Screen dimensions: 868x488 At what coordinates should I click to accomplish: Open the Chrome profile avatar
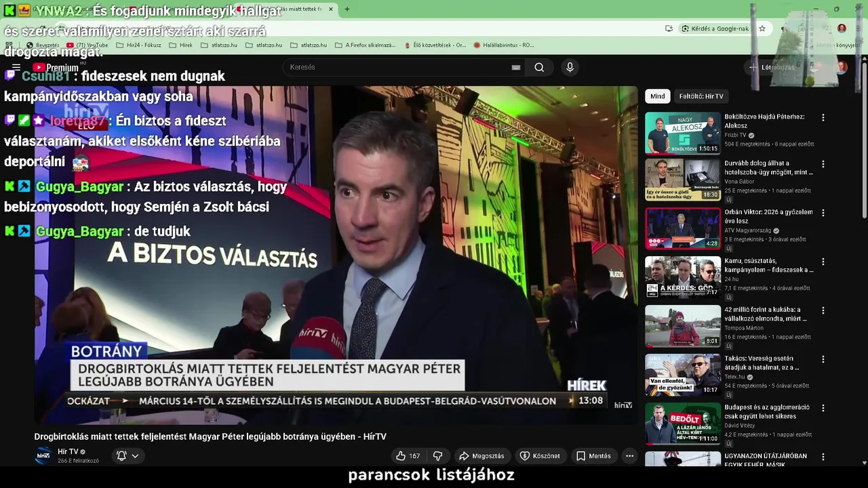point(842,28)
